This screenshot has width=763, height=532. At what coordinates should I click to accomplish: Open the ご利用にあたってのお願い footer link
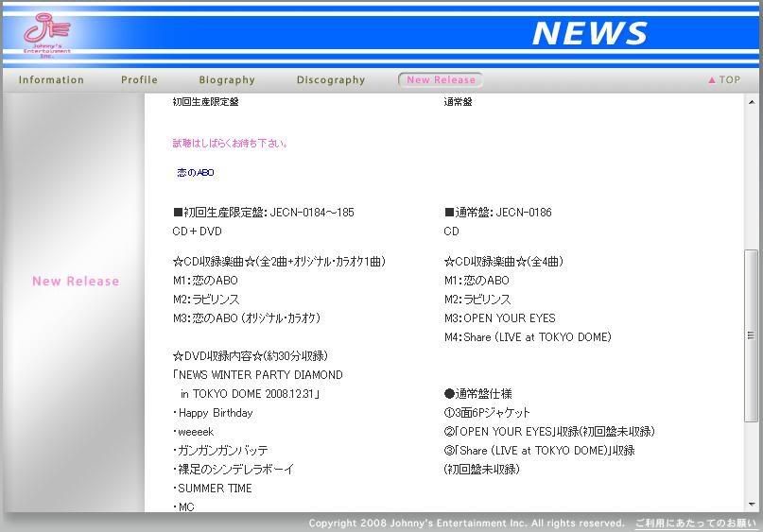[695, 523]
